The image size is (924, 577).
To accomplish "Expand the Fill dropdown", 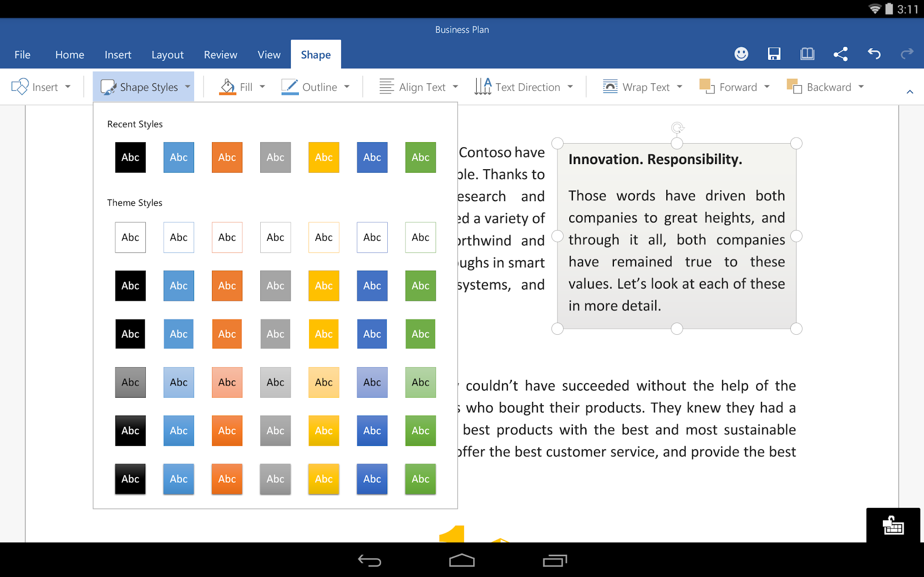I will click(x=243, y=87).
